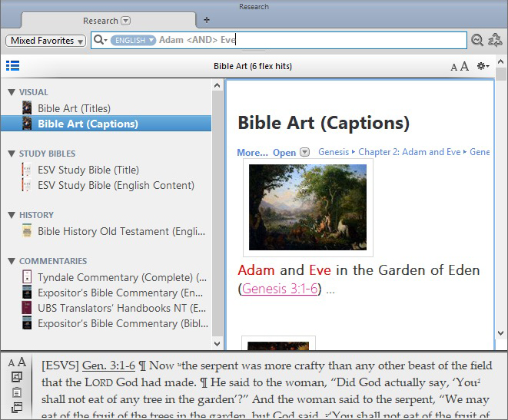Image resolution: width=508 pixels, height=420 pixels.
Task: Click the Instant Details clipboard icon
Action: (x=16, y=392)
